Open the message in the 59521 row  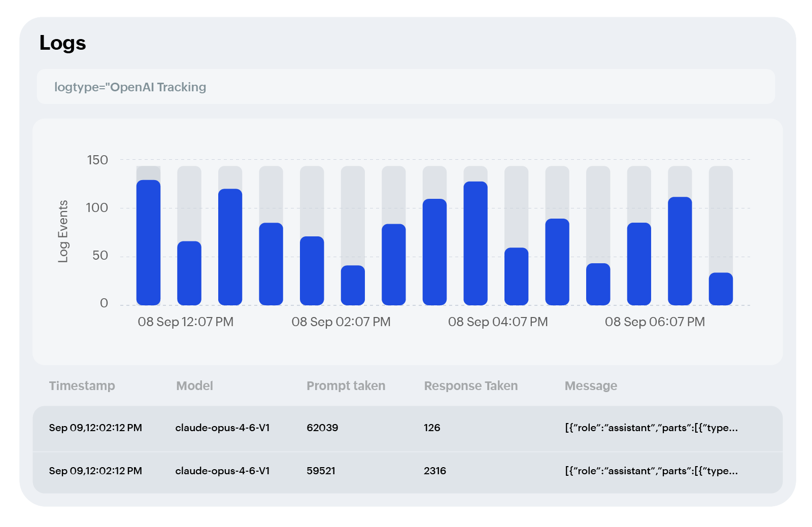coord(651,471)
